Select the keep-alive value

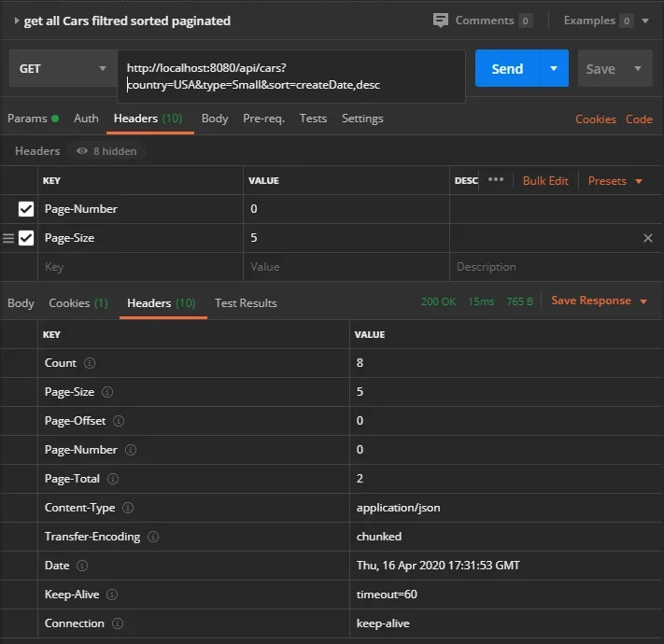point(383,623)
